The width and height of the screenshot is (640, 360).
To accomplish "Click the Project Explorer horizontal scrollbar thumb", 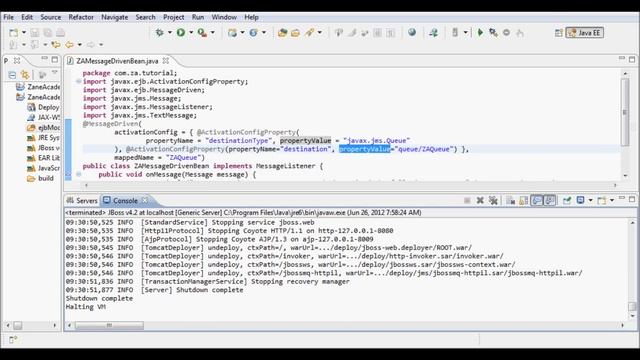I will pos(18,325).
